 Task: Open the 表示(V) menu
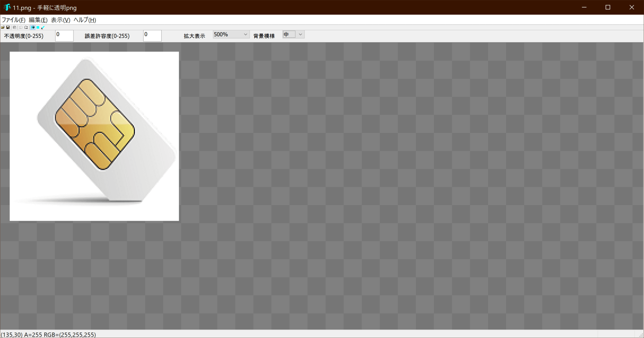click(61, 20)
